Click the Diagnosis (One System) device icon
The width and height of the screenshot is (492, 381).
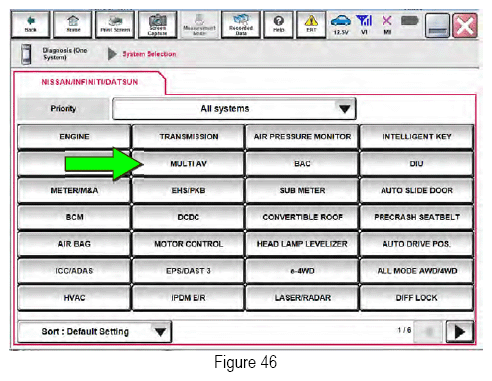tap(26, 54)
